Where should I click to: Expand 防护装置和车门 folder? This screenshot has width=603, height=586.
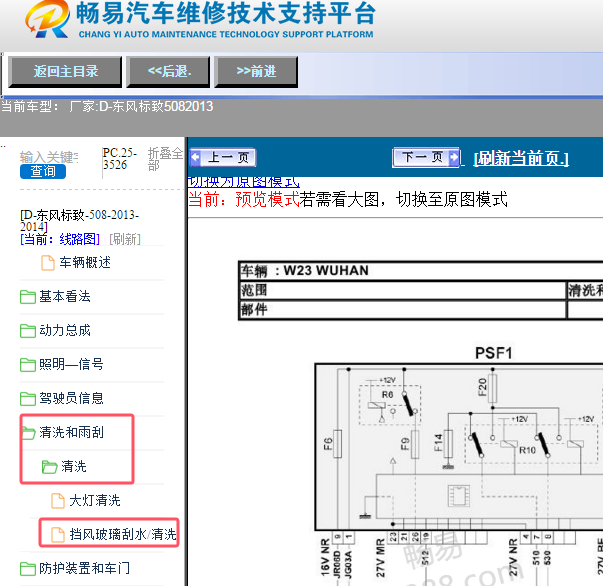pyautogui.click(x=84, y=568)
